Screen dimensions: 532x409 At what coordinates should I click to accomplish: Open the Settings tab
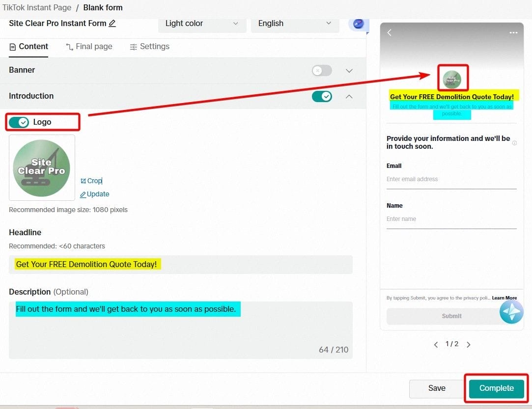pyautogui.click(x=149, y=47)
